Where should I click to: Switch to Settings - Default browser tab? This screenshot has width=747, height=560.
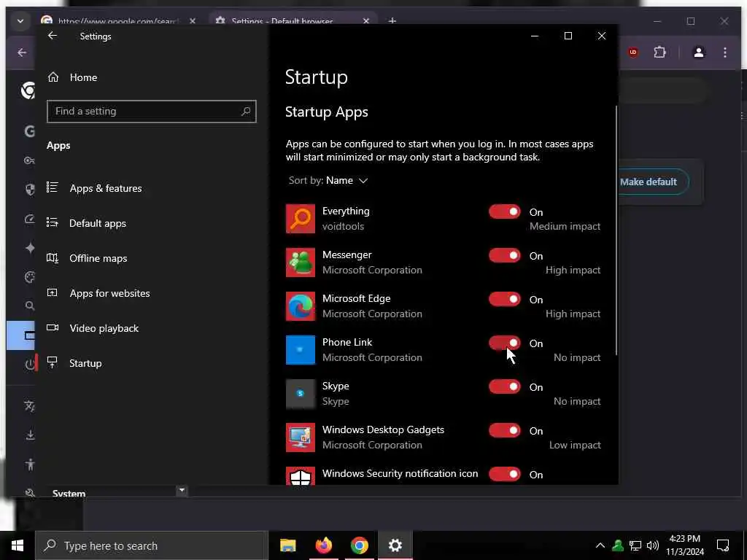(282, 21)
